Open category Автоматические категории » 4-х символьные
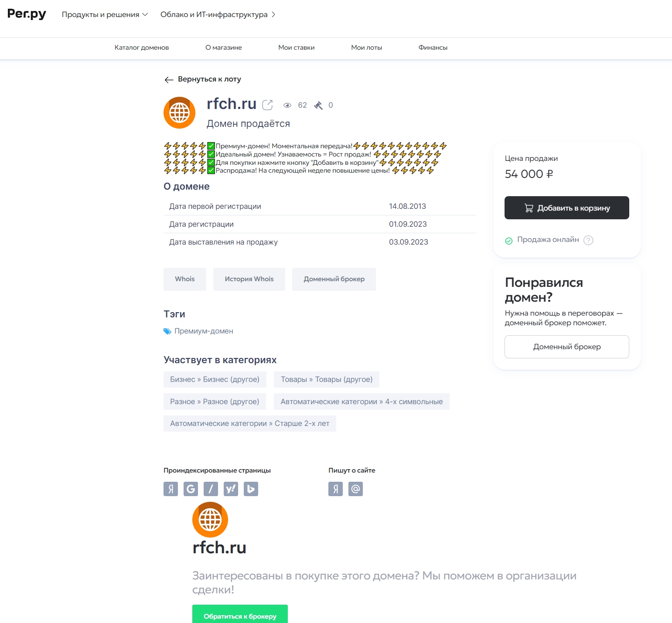 point(362,402)
